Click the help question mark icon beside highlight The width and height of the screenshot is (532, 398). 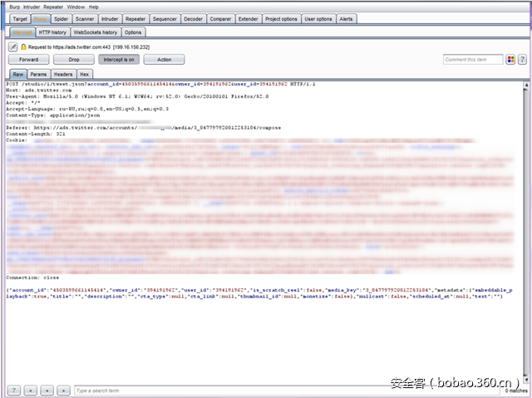click(x=522, y=60)
